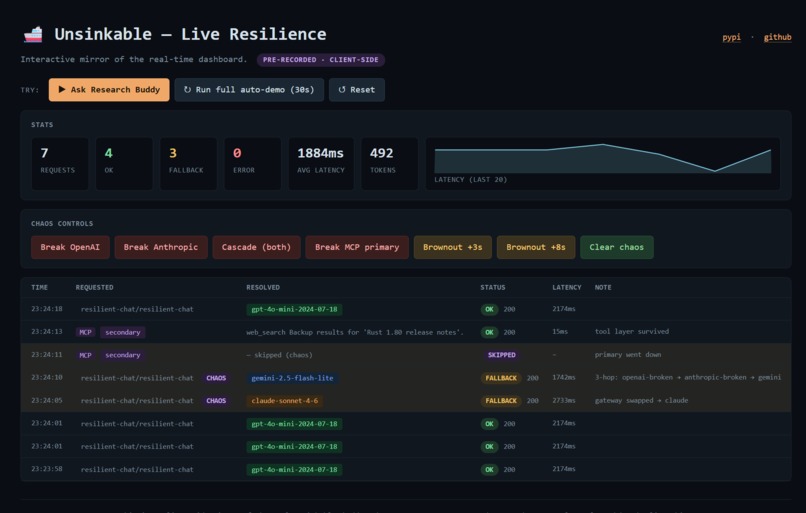Click the ship logo icon
Screen dimensions: 806x513
pos(33,34)
